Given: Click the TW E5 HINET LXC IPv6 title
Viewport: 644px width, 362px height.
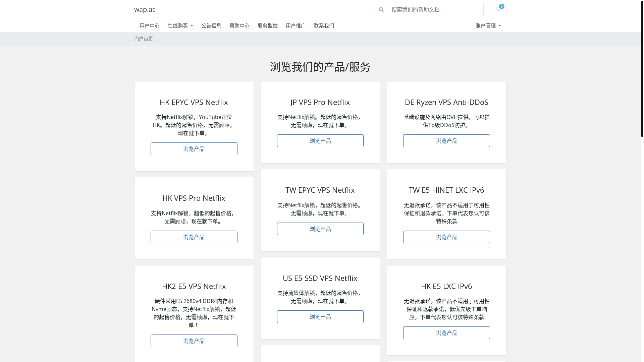Looking at the screenshot, I should coord(446,190).
